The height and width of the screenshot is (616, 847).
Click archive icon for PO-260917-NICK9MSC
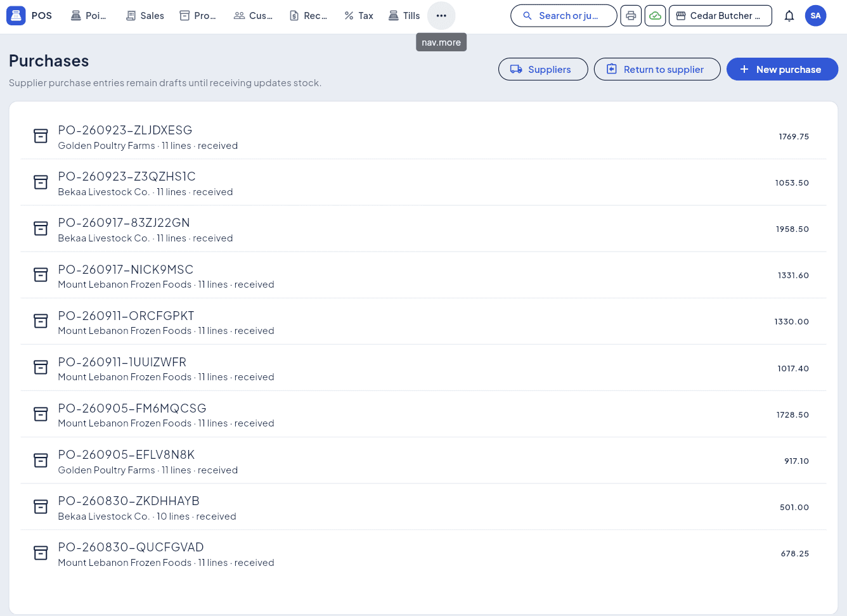pos(41,275)
